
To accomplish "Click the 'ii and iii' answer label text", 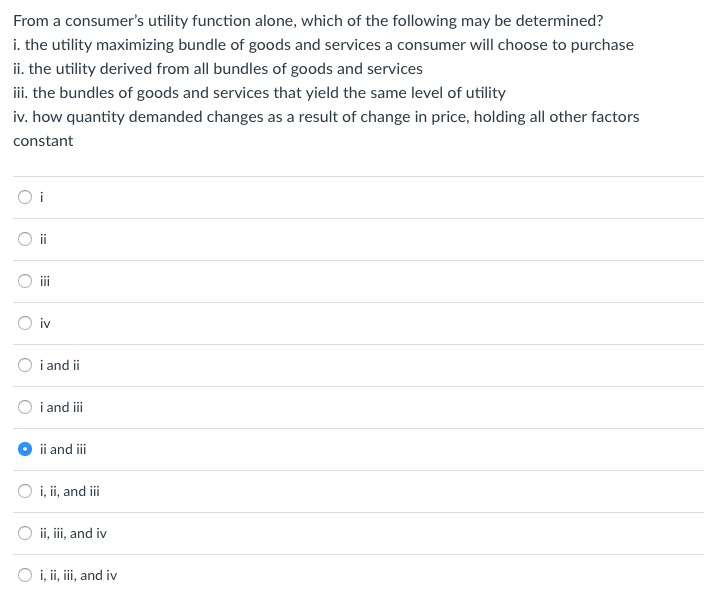I will coord(63,449).
